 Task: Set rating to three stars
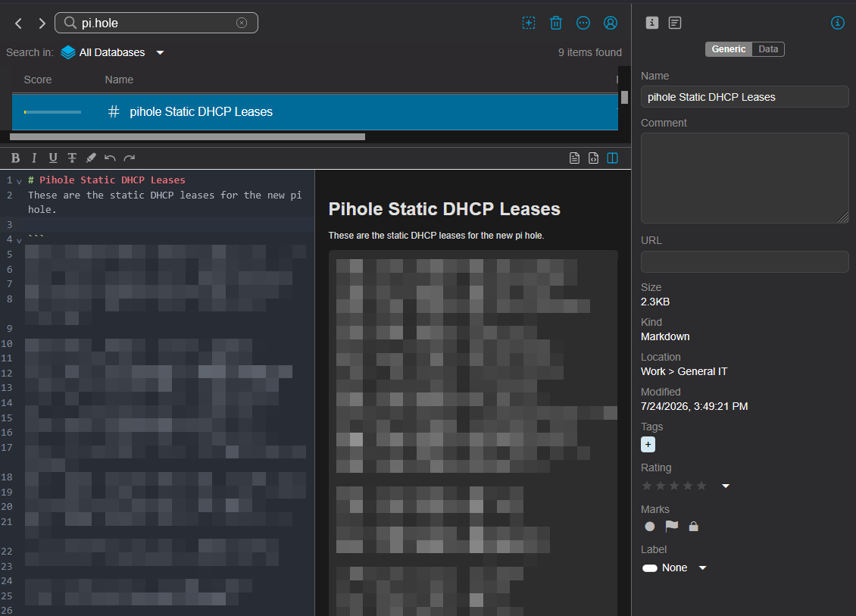(x=674, y=486)
